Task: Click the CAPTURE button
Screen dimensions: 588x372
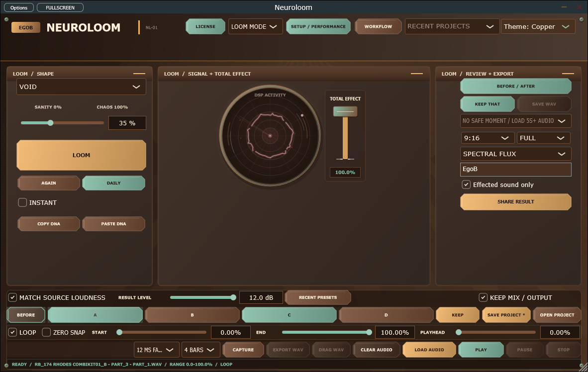Action: coord(243,350)
